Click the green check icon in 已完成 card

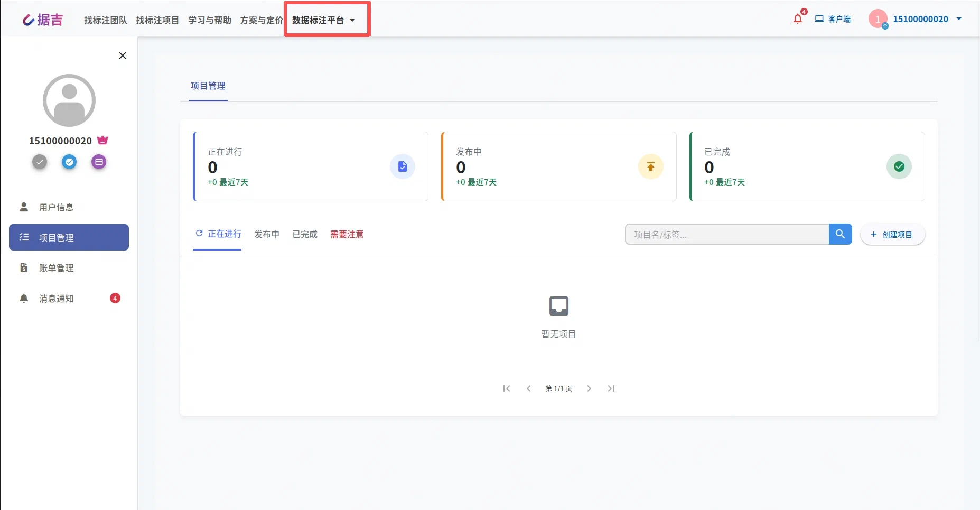(899, 166)
